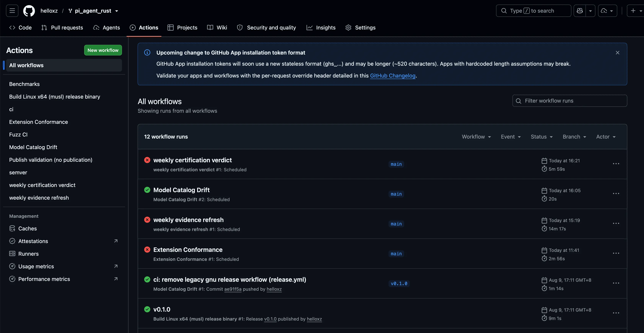Open menu for weekly certification verdict run
Viewport: 644px width, 333px height.
tap(616, 164)
